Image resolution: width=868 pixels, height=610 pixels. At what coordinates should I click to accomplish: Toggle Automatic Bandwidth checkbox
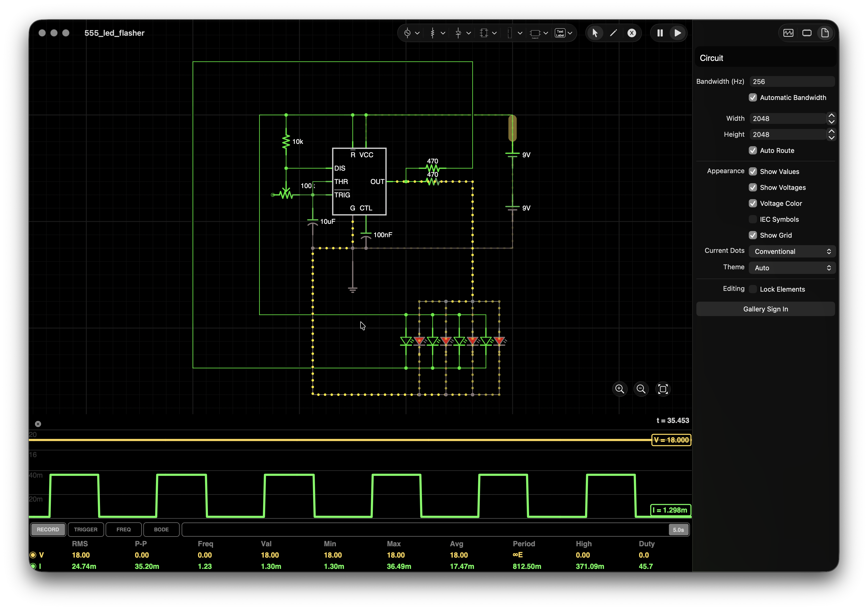[x=753, y=97]
